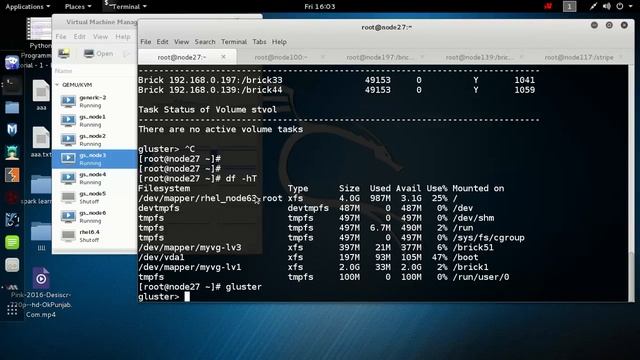Viewport: 640px width, 360px height.
Task: Open the Python Programming video on desktop
Action: point(39,43)
